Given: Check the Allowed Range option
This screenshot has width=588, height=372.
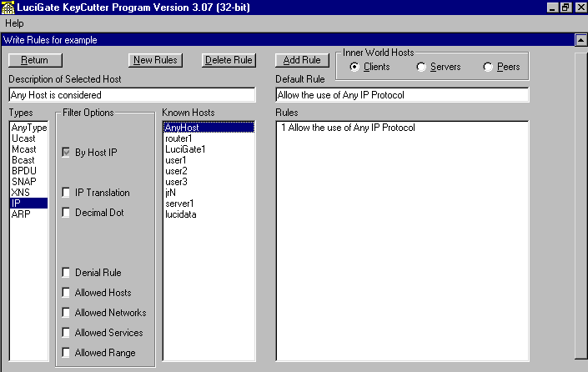Looking at the screenshot, I should pos(66,352).
